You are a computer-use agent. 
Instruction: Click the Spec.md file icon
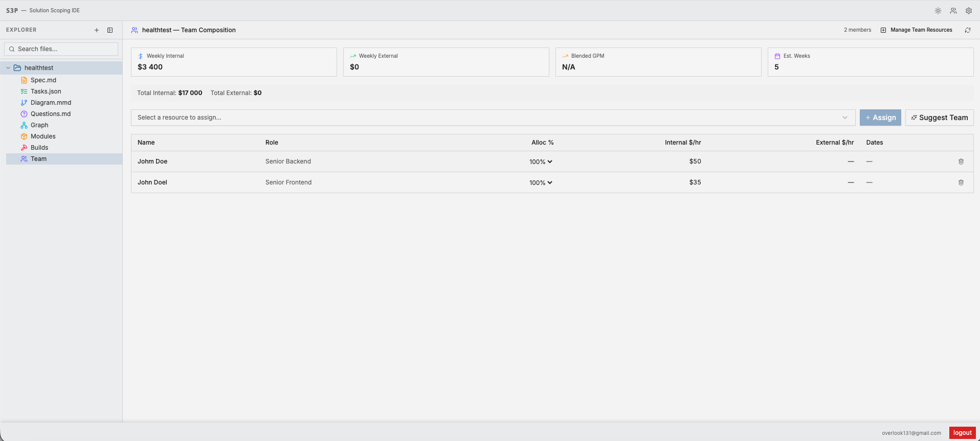pyautogui.click(x=24, y=80)
